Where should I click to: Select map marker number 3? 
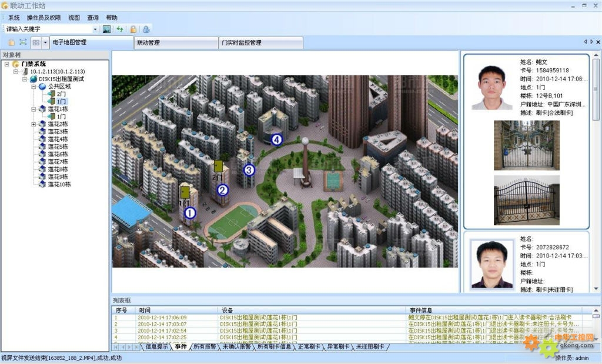click(x=249, y=170)
